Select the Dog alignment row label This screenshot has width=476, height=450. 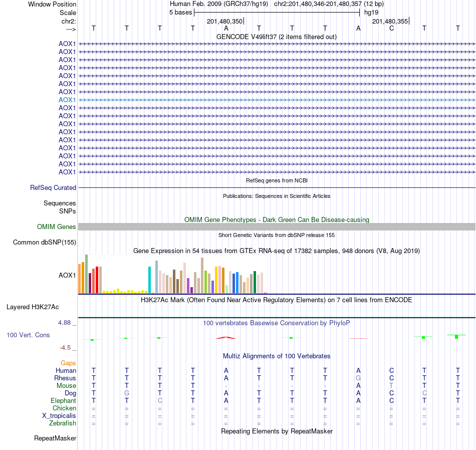click(70, 393)
